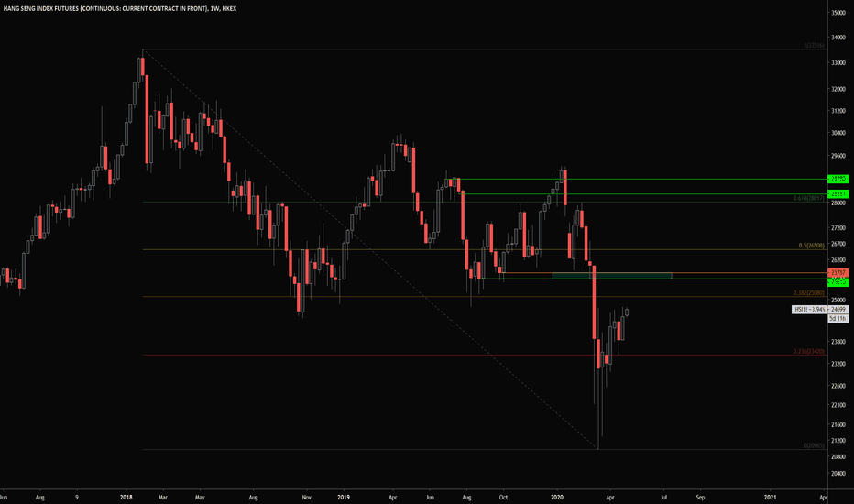Click the HSI1! 24699 last-price label
This screenshot has width=854, height=504.
(x=820, y=310)
